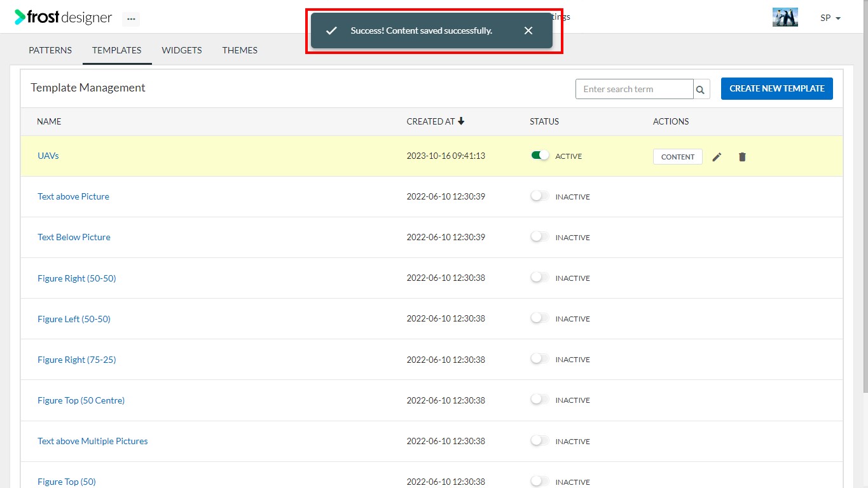Click the frost designer logo

pyautogui.click(x=63, y=18)
